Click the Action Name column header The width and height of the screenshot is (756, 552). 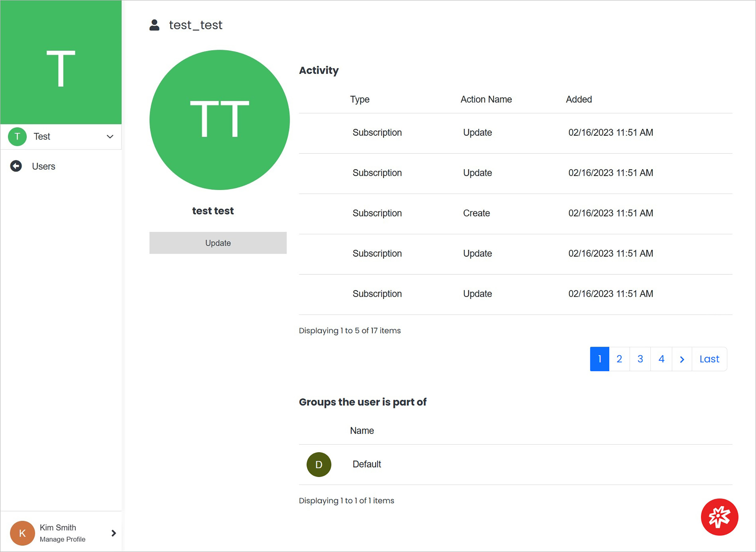(x=486, y=99)
